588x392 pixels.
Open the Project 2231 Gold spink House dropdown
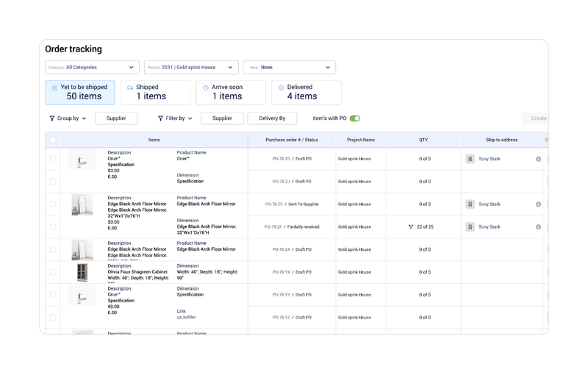[x=191, y=67]
